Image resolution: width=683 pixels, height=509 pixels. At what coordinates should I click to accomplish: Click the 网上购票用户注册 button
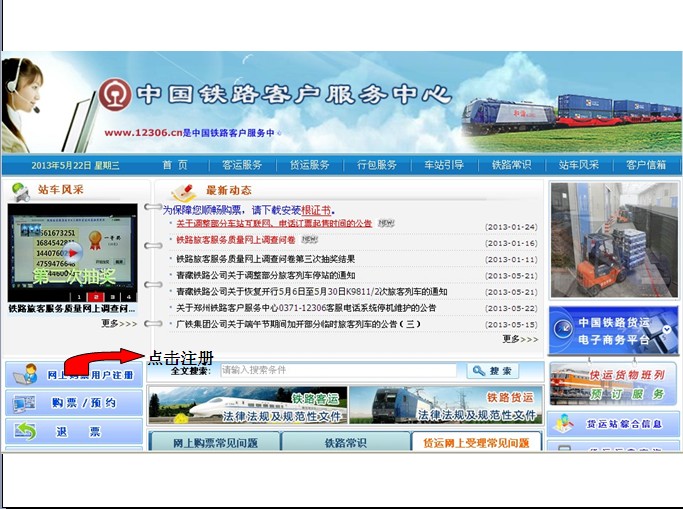[74, 374]
